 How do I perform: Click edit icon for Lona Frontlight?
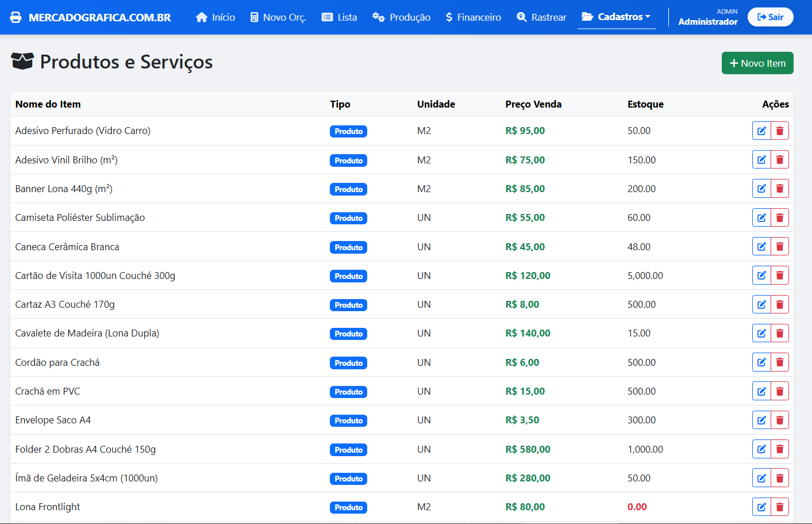761,507
